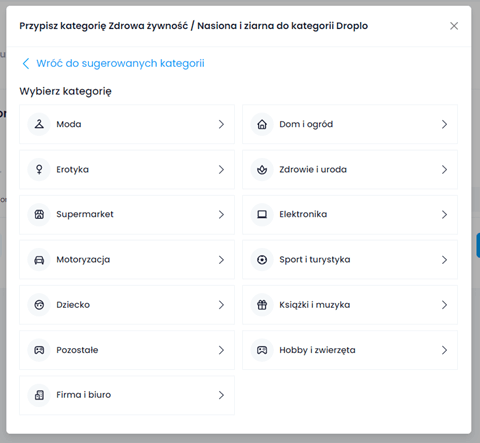Click the car icon next to Motoryzacja
The width and height of the screenshot is (480, 443).
coord(39,260)
